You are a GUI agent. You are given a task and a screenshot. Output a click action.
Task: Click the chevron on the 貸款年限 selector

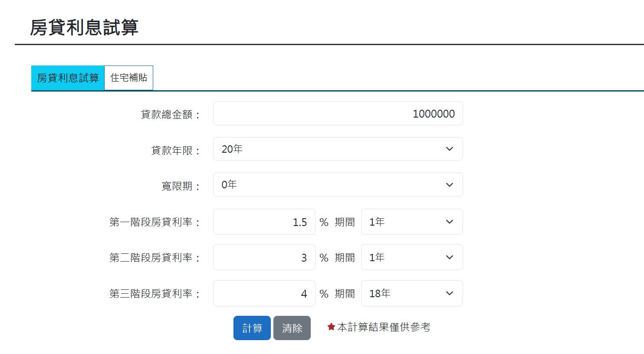click(x=450, y=149)
